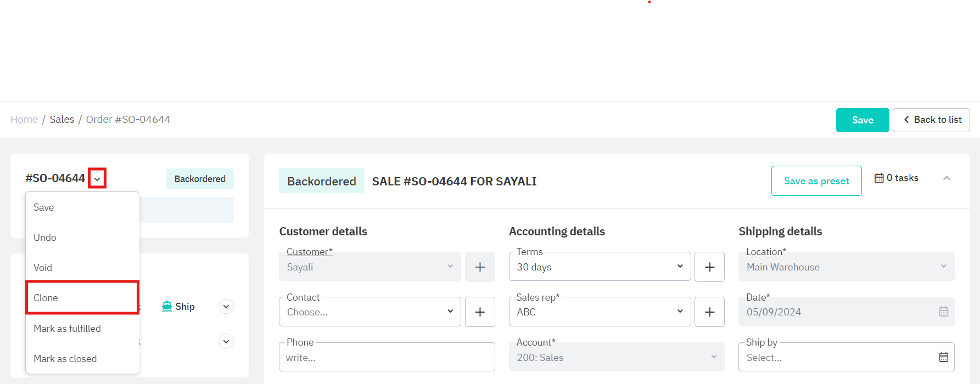980x384 pixels.
Task: Add new sales rep with plus icon
Action: [x=709, y=312]
